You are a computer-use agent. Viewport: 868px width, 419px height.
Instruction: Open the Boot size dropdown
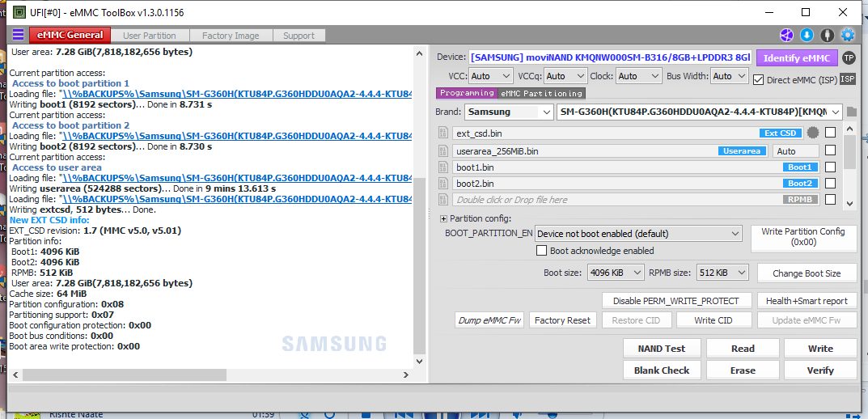(x=616, y=273)
